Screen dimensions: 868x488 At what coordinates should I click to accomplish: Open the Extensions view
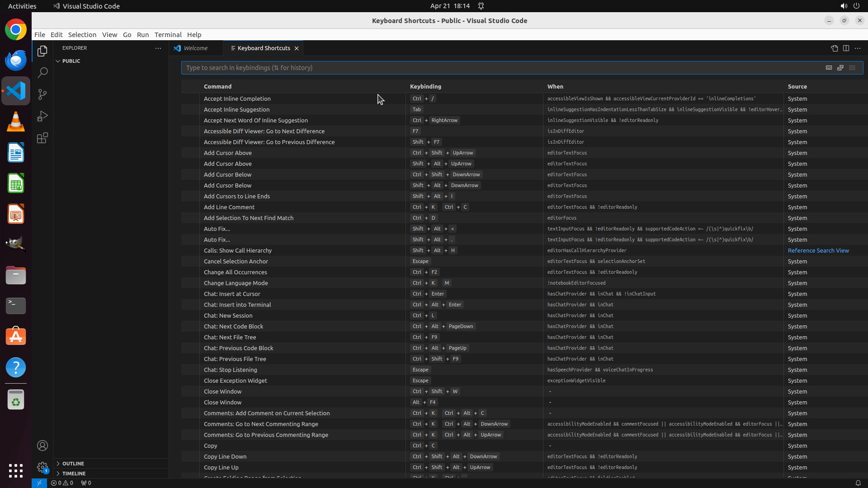pyautogui.click(x=42, y=138)
